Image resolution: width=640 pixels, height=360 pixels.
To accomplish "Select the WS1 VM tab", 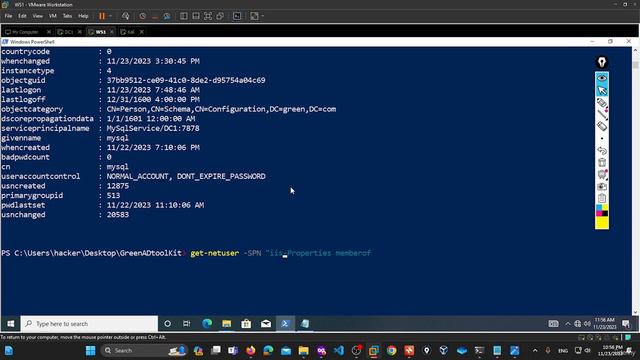I will pyautogui.click(x=100, y=32).
